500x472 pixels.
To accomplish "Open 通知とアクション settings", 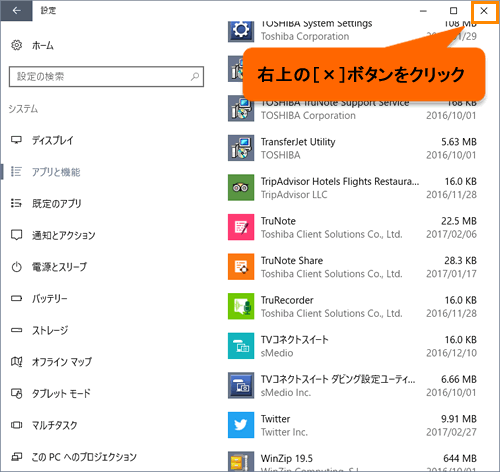I will [63, 235].
